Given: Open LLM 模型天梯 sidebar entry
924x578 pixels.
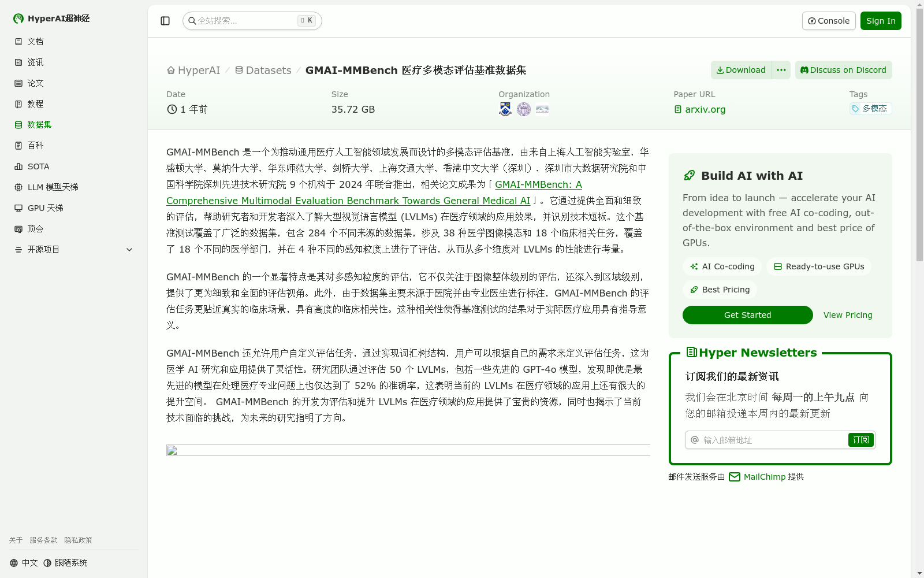Looking at the screenshot, I should point(74,187).
